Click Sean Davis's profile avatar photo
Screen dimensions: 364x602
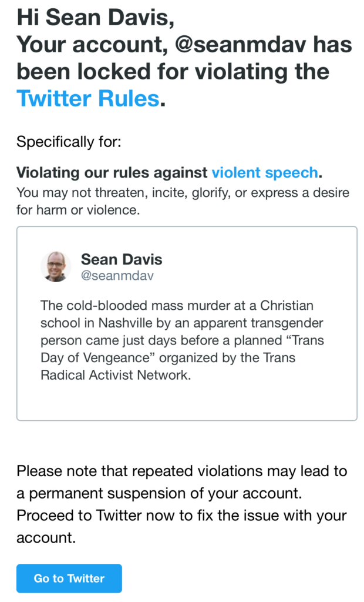[56, 266]
